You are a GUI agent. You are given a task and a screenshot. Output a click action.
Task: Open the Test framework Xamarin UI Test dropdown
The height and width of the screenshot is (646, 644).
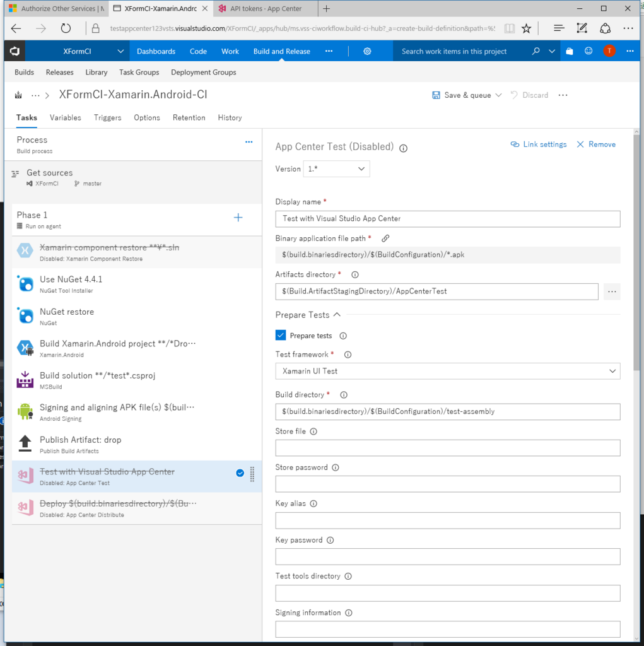pyautogui.click(x=448, y=371)
